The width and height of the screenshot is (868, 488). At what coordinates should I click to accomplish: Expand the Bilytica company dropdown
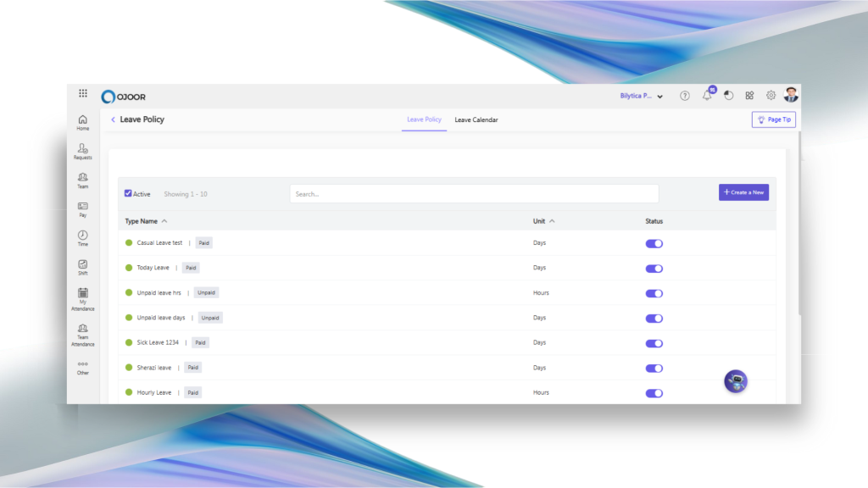642,96
